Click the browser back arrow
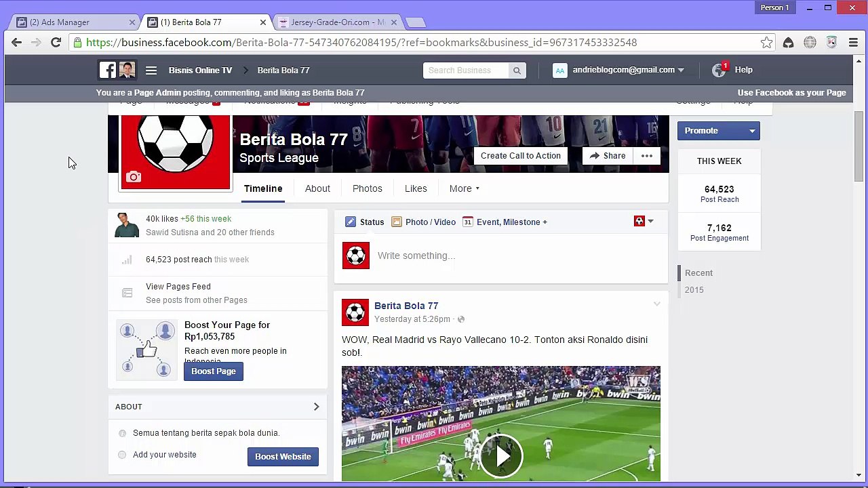The image size is (868, 488). pyautogui.click(x=17, y=43)
